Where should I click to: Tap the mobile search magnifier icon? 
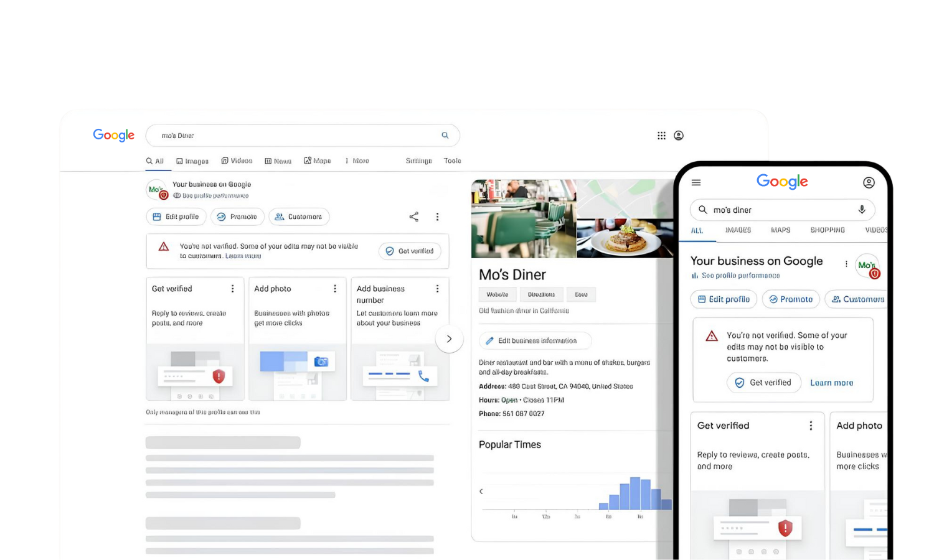(703, 210)
